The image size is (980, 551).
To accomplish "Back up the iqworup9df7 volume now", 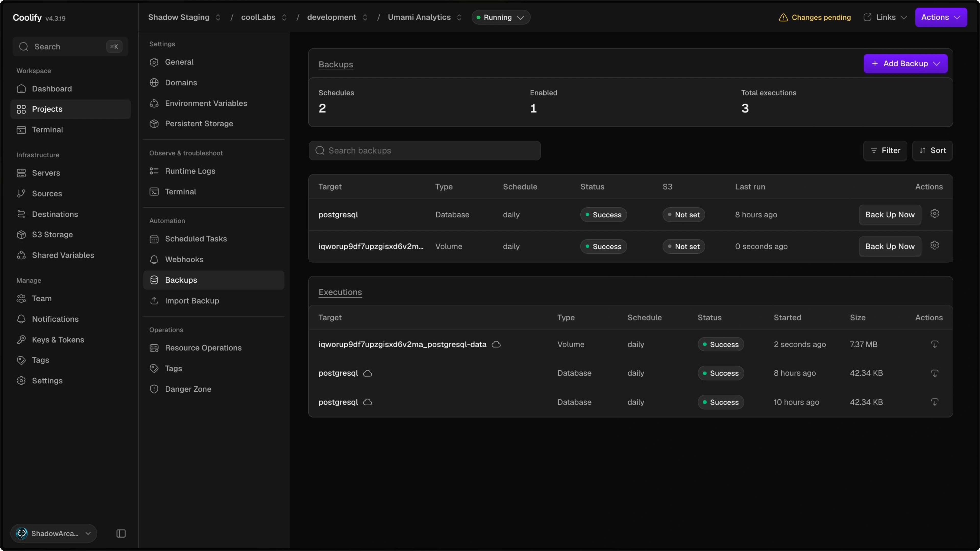I will coord(890,246).
